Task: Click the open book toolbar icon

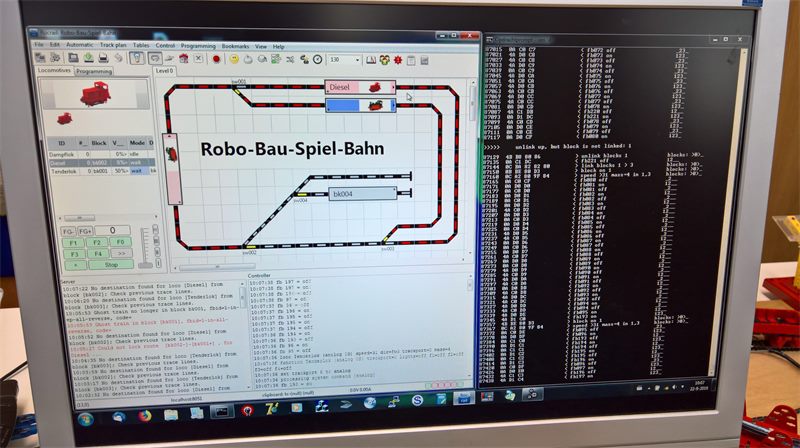Action: (371, 60)
